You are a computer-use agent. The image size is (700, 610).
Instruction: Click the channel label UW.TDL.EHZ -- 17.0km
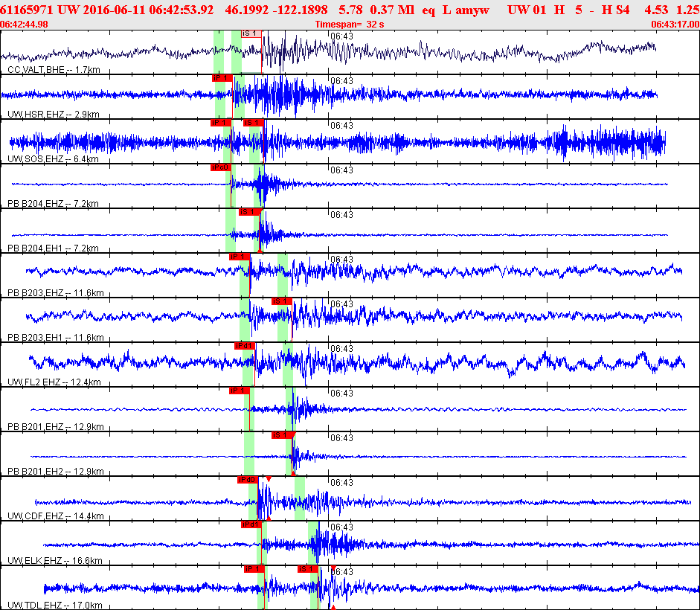coord(55,606)
